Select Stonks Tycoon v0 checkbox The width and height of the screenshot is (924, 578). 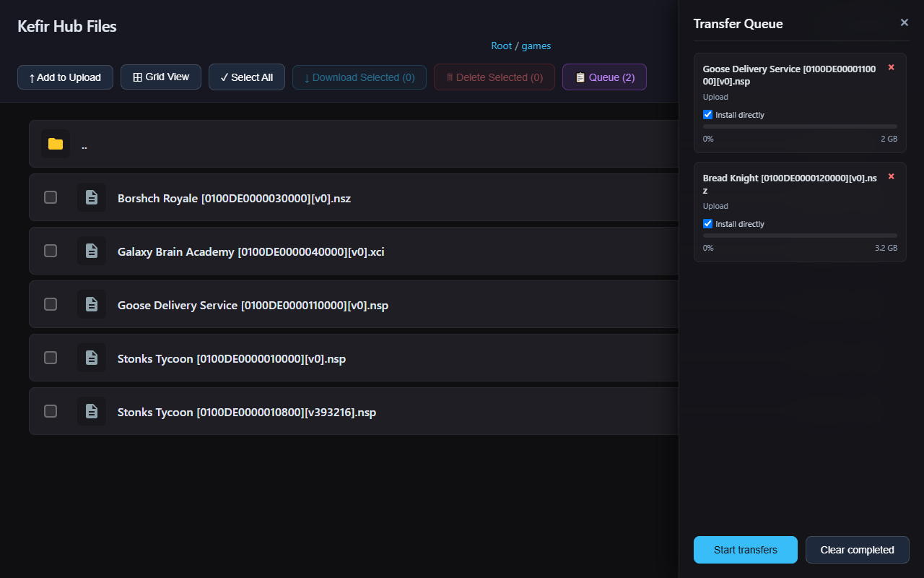(x=51, y=358)
